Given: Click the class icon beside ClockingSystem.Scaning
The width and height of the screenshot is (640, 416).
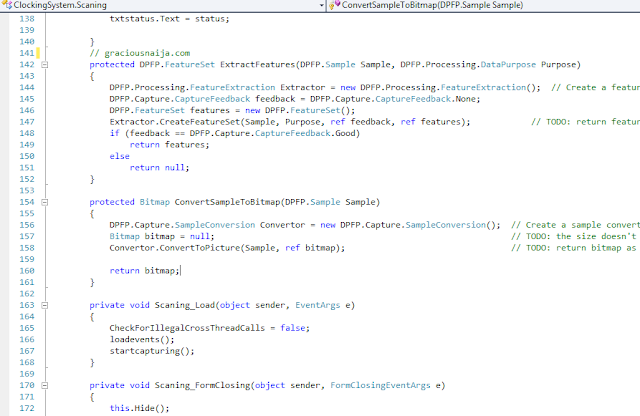Looking at the screenshot, I should (7, 5).
